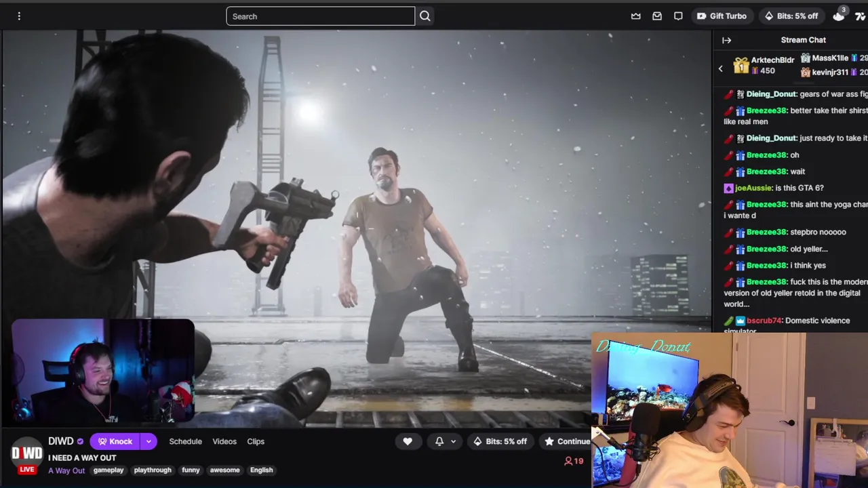Click the purple Knock button
Viewport: 868px width, 488px height.
pyautogui.click(x=115, y=441)
